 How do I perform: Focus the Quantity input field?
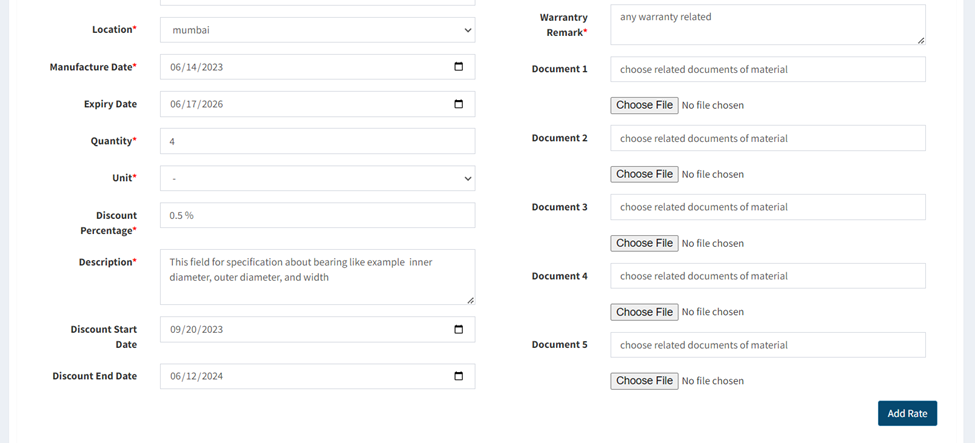[x=318, y=141]
